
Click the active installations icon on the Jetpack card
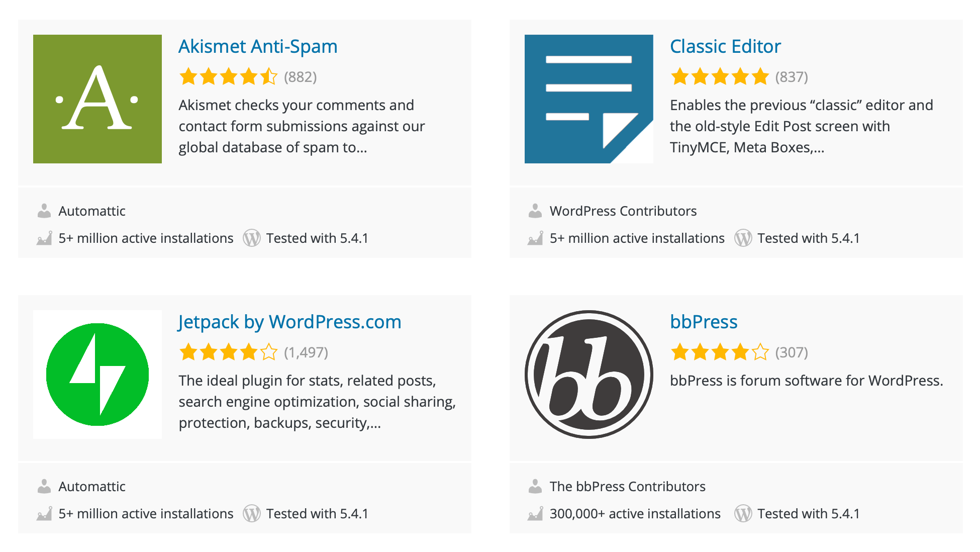44,512
